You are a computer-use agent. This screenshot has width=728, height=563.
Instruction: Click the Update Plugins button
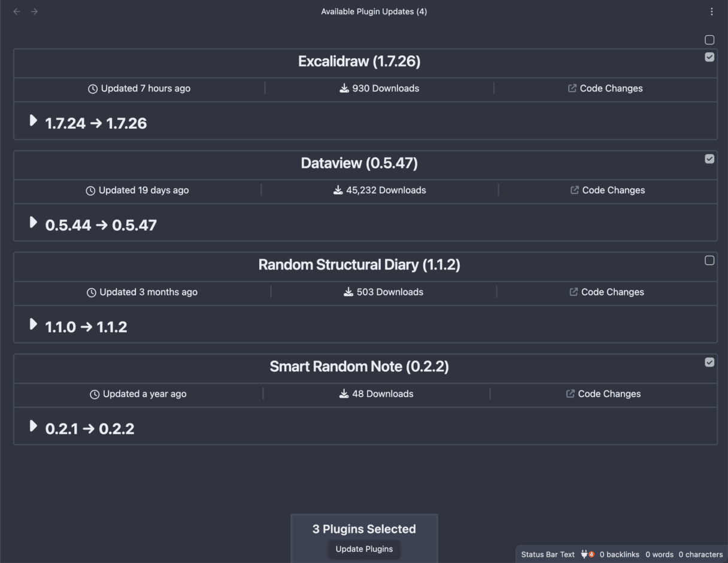click(363, 549)
